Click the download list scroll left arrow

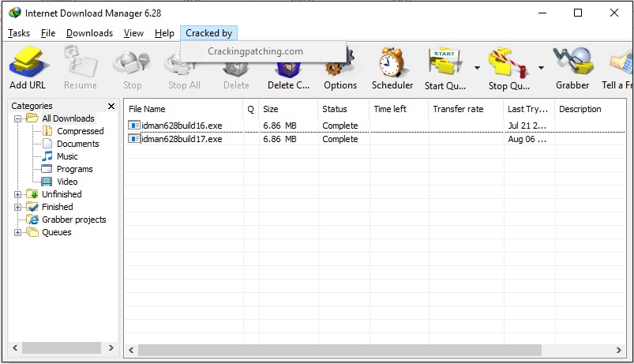click(131, 351)
